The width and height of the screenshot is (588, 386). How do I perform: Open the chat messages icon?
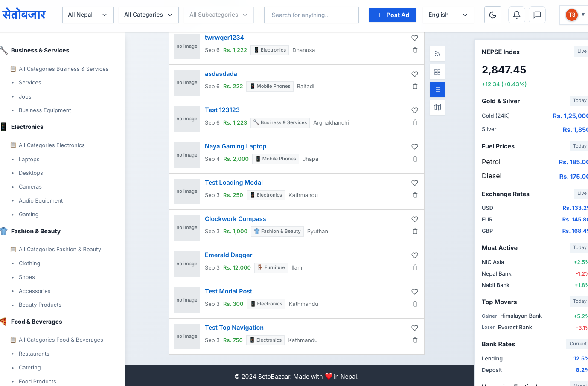point(537,15)
